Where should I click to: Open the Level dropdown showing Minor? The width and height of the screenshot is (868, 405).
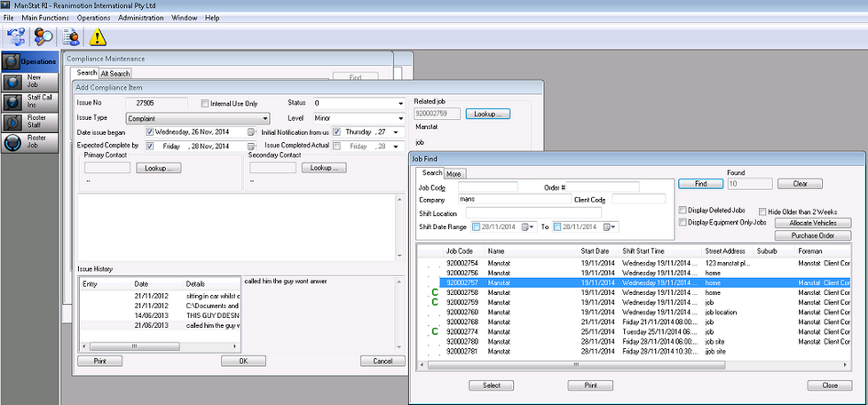click(400, 117)
